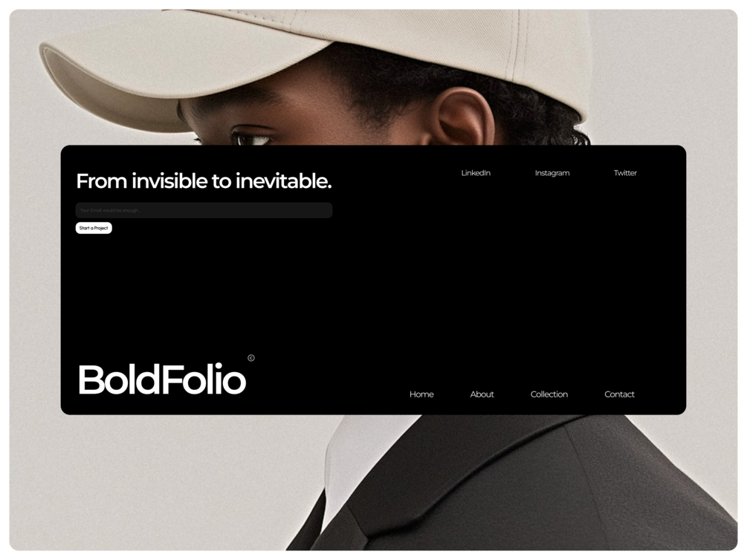
Task: Go to the Home page
Action: 421,394
